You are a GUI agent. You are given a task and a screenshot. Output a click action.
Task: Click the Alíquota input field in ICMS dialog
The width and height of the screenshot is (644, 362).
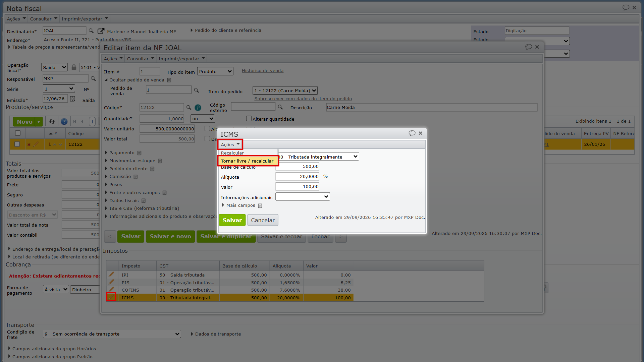click(297, 176)
